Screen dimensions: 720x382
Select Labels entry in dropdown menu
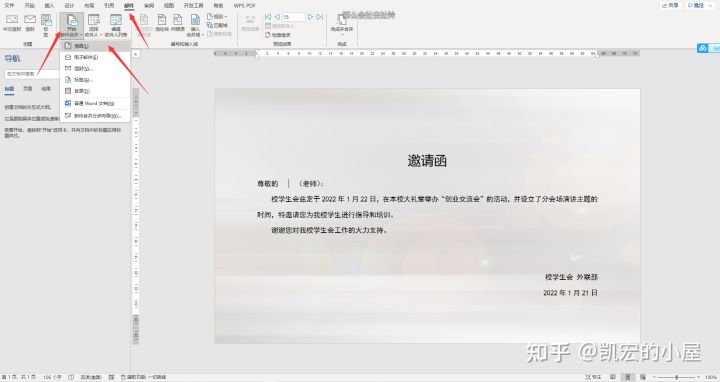click(x=95, y=79)
